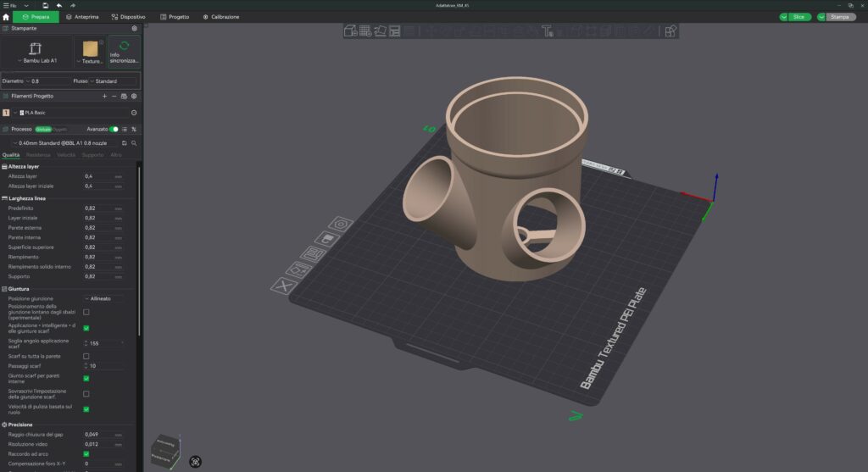Click the filament 1 color swatch

7,112
